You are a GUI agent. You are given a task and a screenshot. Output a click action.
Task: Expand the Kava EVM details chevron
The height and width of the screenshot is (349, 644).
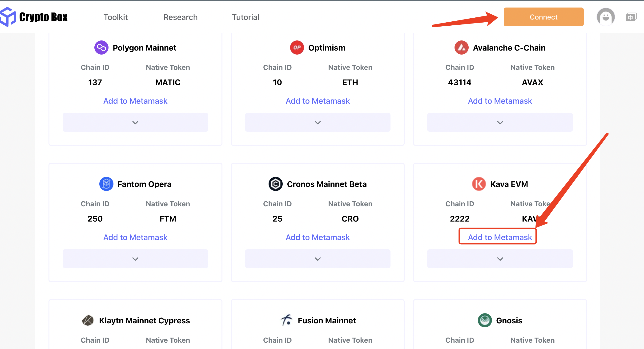click(x=500, y=259)
